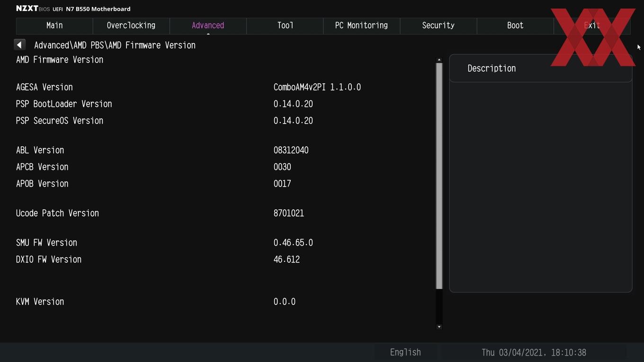Select the PSP BootLoader Version label

(64, 104)
